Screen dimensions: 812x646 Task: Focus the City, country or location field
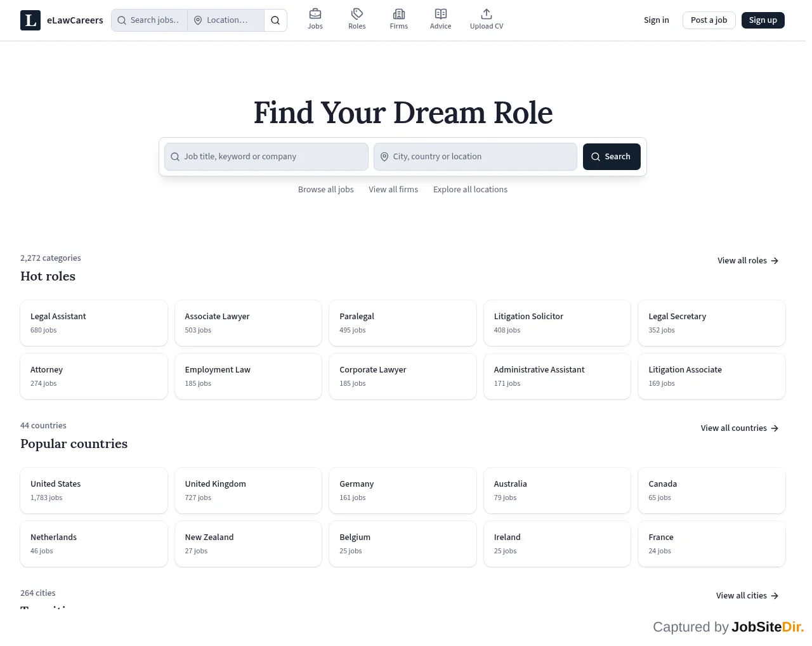(x=475, y=157)
